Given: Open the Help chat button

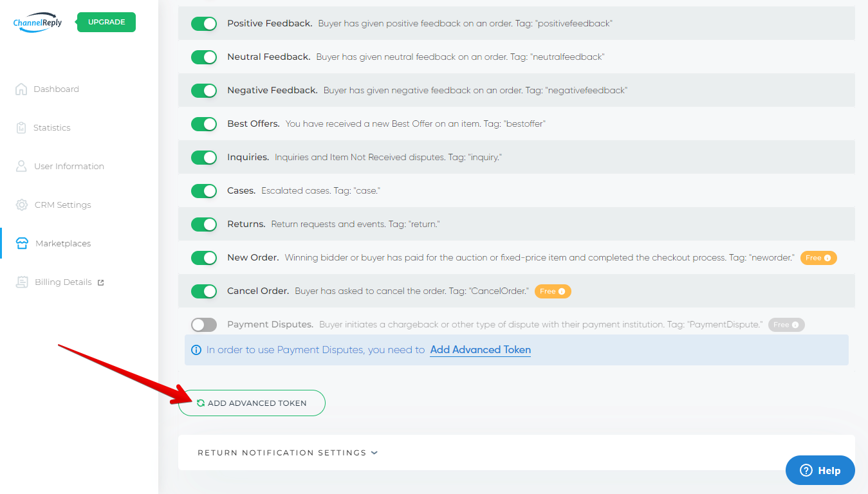Looking at the screenshot, I should (x=820, y=470).
